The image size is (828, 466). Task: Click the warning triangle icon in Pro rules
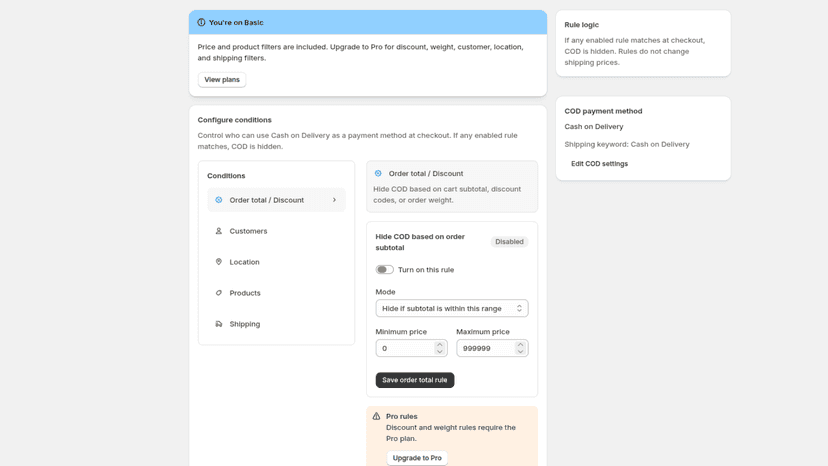(x=377, y=416)
